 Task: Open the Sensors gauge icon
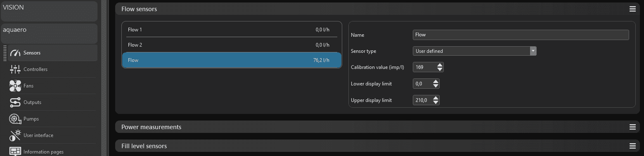[15, 53]
